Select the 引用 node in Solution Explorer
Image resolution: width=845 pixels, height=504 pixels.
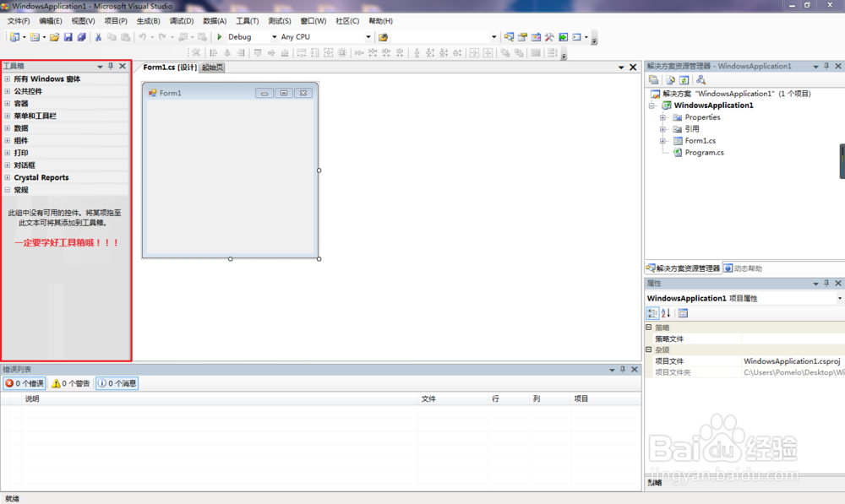pyautogui.click(x=692, y=128)
